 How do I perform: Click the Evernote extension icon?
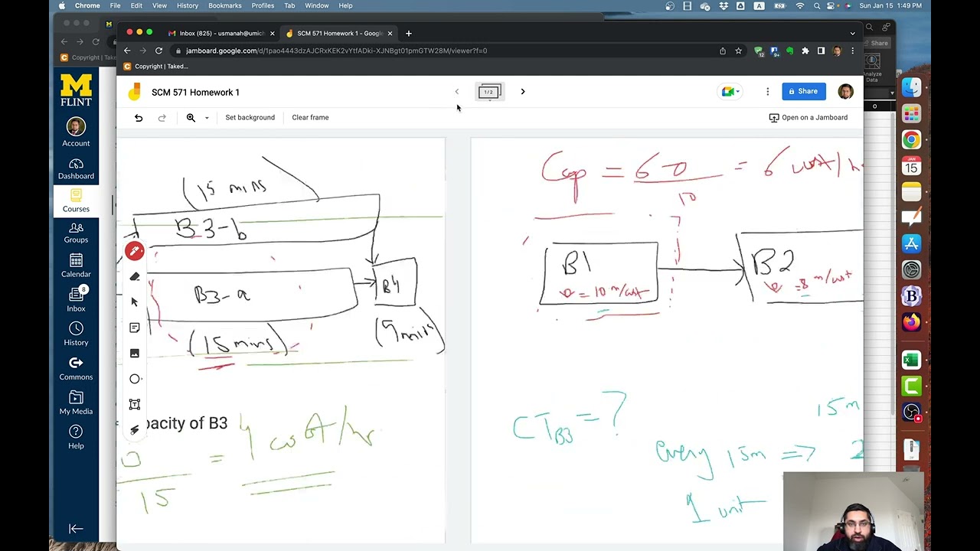pos(789,51)
